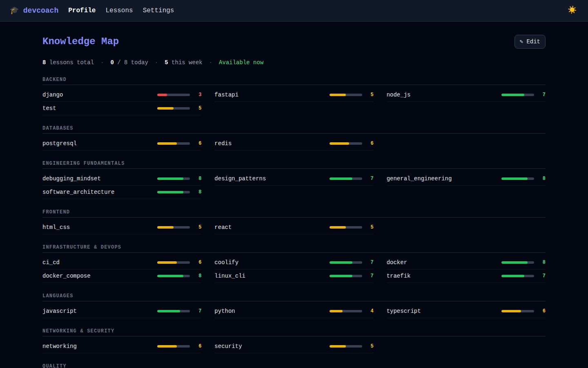Screen dimensions: 588x368
Task: Click the networking skill row
Action: [x=60, y=346]
